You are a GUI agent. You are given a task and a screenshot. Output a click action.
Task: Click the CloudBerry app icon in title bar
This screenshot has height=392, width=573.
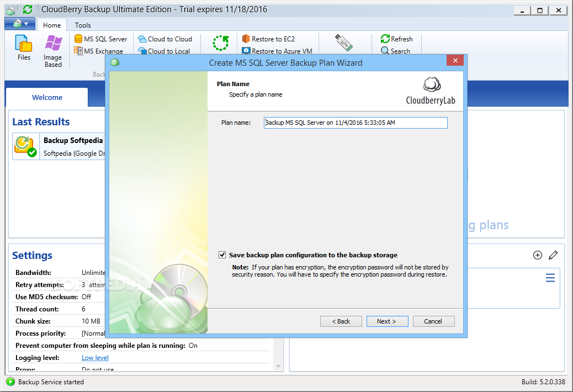pos(10,10)
